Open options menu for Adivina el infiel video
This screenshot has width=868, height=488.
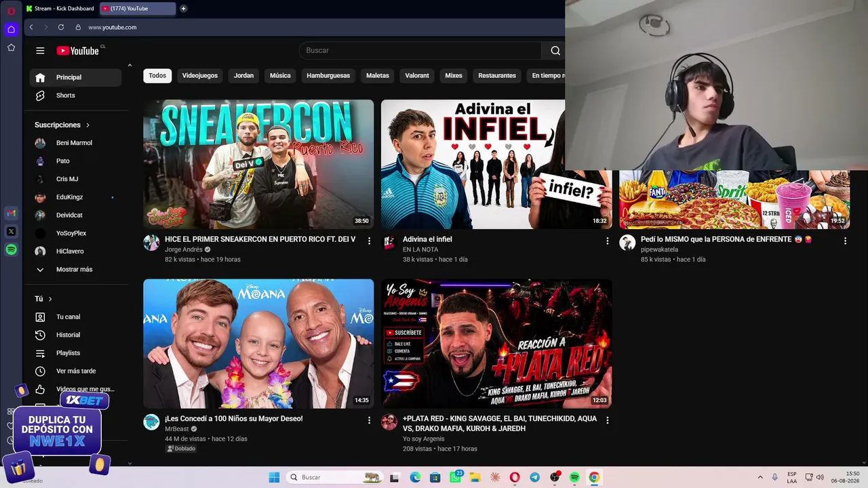607,241
